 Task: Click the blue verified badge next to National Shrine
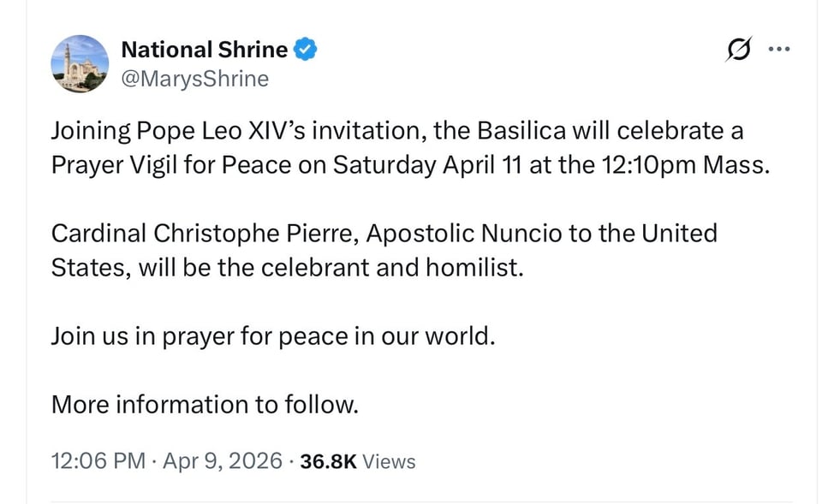(x=306, y=49)
